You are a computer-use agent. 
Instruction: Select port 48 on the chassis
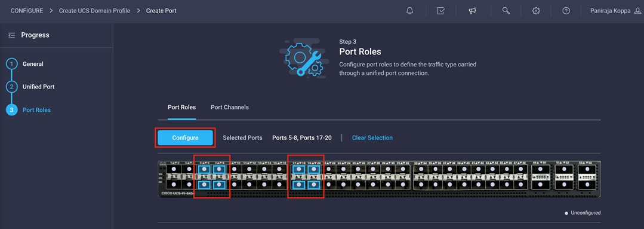point(521,184)
